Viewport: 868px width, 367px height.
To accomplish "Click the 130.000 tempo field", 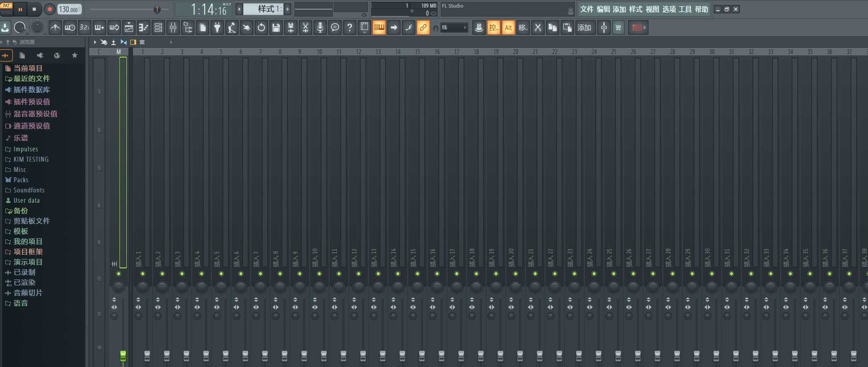I will 70,9.
